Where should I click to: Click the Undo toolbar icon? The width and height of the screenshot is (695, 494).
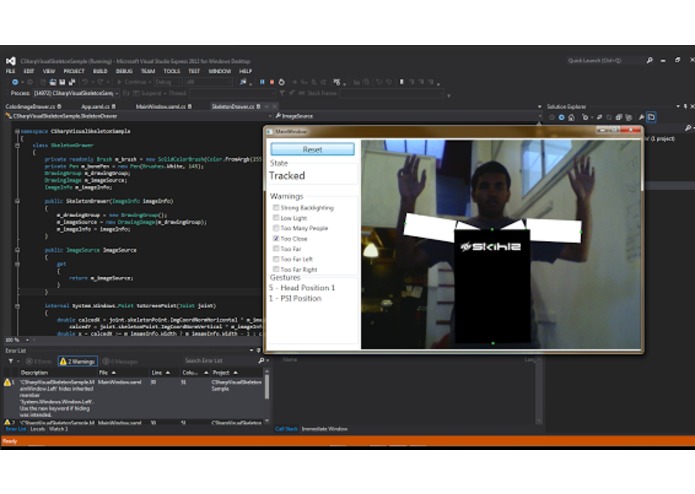pos(84,82)
